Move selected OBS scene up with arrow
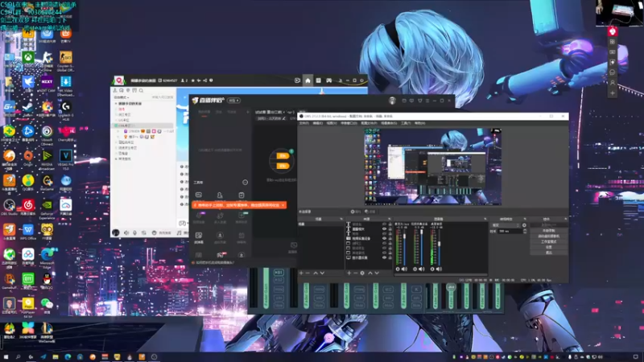This screenshot has height=362, width=644. (316, 273)
